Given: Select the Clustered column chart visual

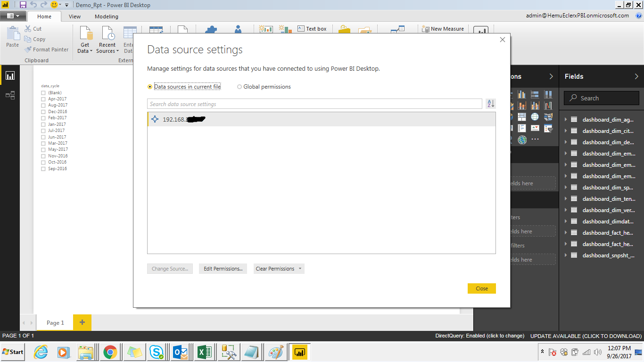Looking at the screenshot, I should (x=521, y=94).
